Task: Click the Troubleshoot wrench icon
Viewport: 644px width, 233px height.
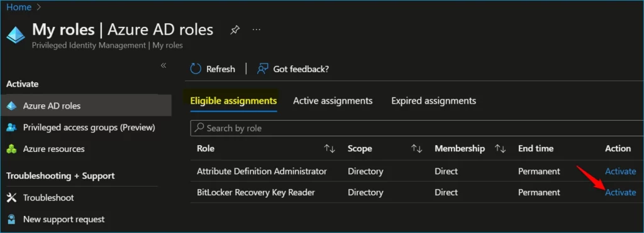Action: point(11,198)
